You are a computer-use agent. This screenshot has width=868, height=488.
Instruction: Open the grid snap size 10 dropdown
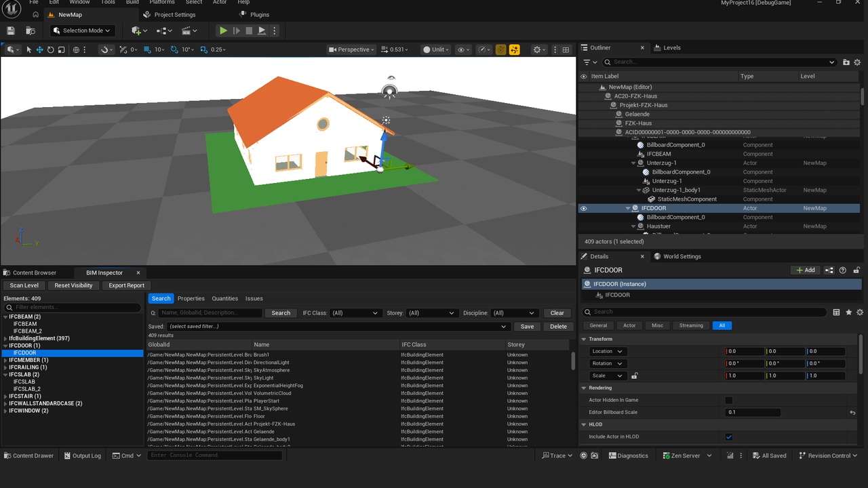coord(160,49)
